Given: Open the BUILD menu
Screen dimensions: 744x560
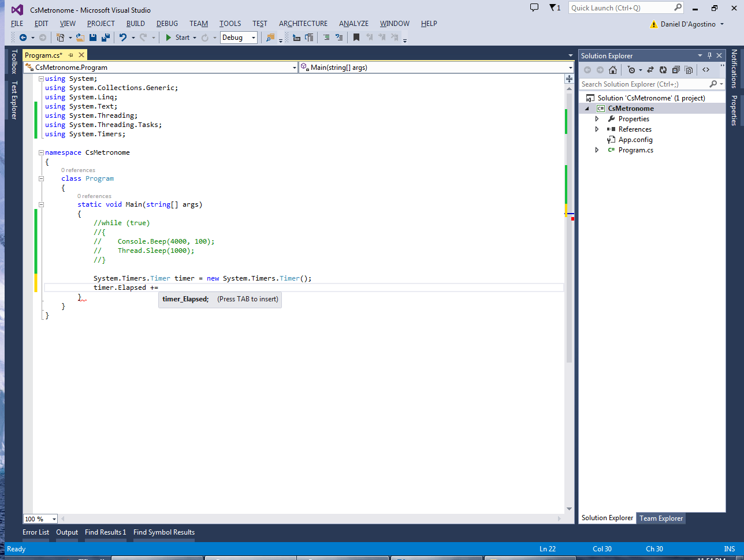Looking at the screenshot, I should pos(136,24).
